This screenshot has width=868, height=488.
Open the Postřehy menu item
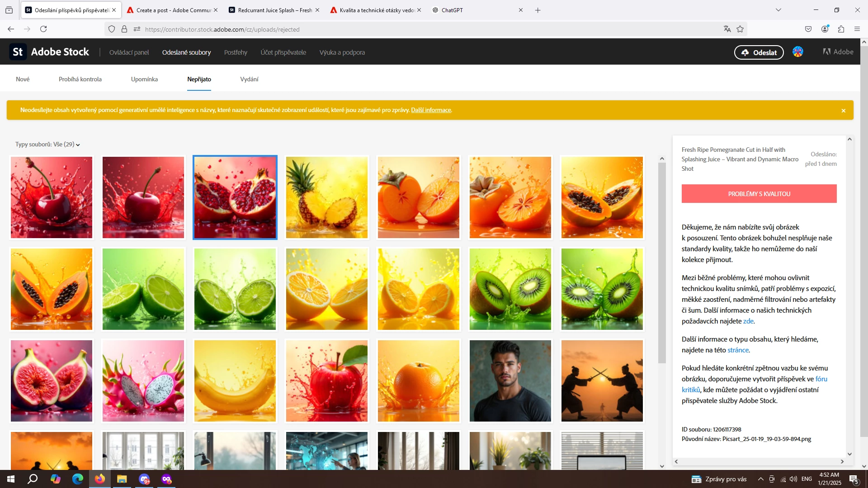tap(236, 52)
